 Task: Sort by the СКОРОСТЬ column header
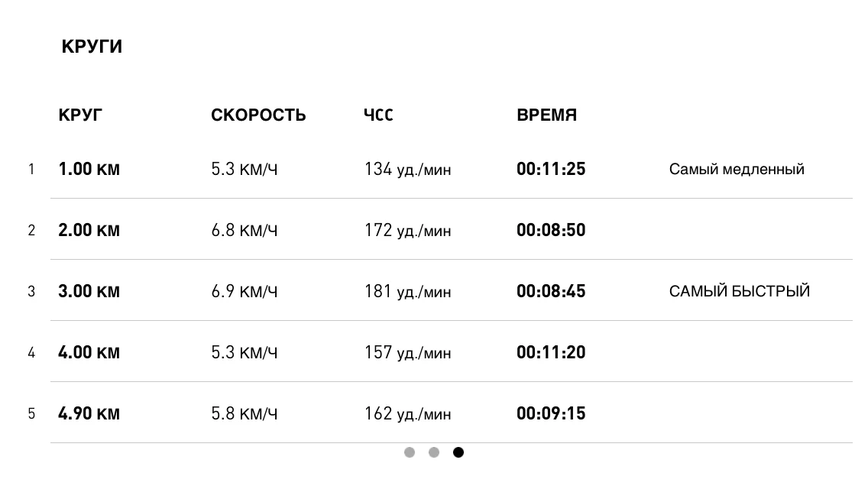258,115
